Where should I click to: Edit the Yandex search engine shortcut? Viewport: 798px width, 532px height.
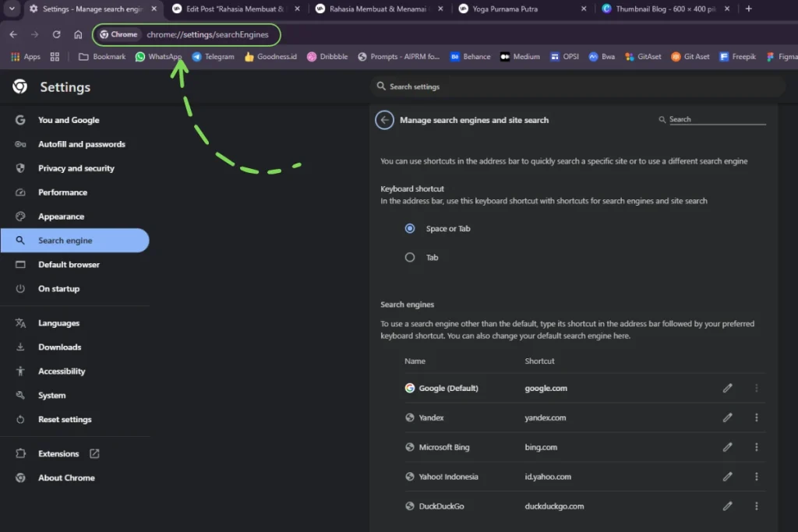[728, 417]
